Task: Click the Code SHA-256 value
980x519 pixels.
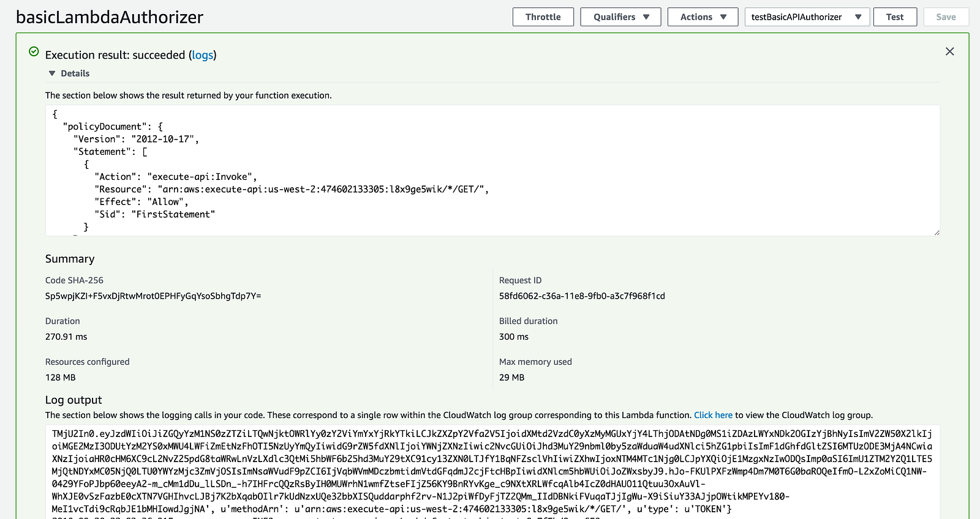Action: tap(153, 296)
